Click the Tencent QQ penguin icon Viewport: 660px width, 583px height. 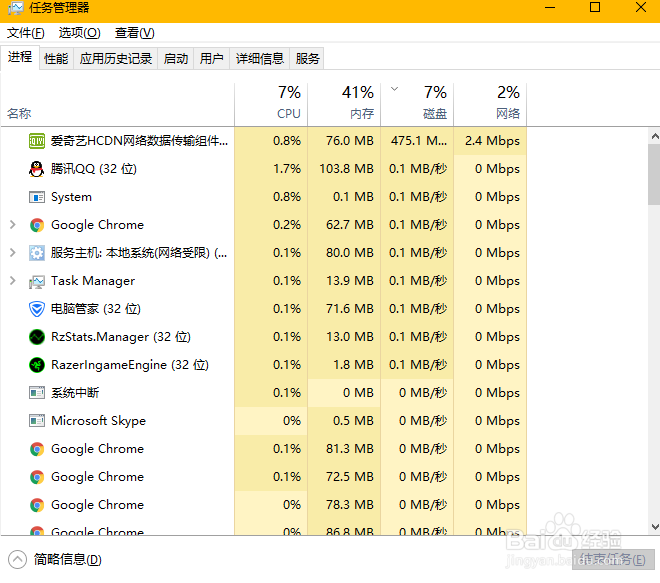point(37,169)
